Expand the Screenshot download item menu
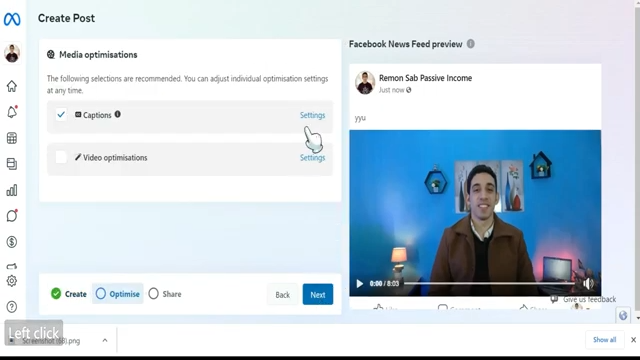The image size is (640, 360). tap(105, 340)
